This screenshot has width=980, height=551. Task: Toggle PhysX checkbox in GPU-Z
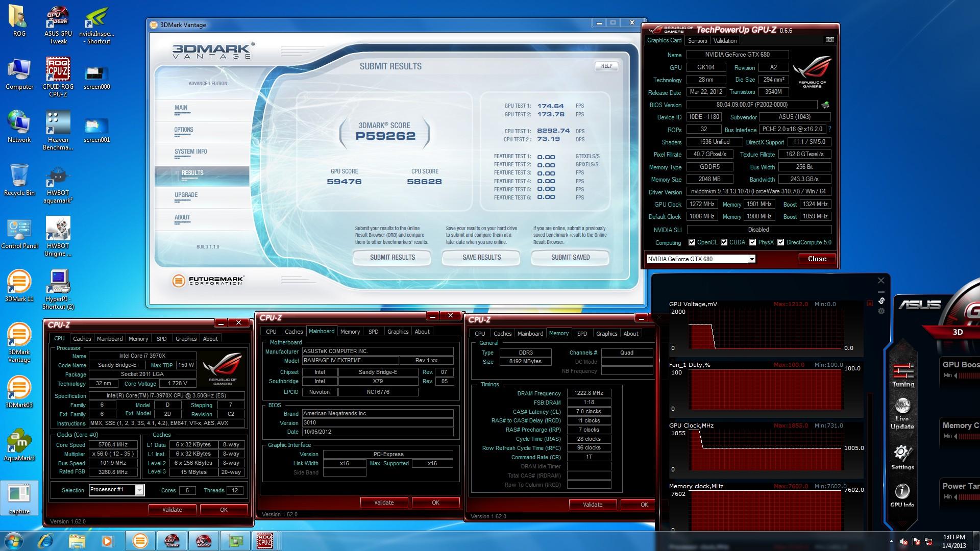click(x=752, y=242)
